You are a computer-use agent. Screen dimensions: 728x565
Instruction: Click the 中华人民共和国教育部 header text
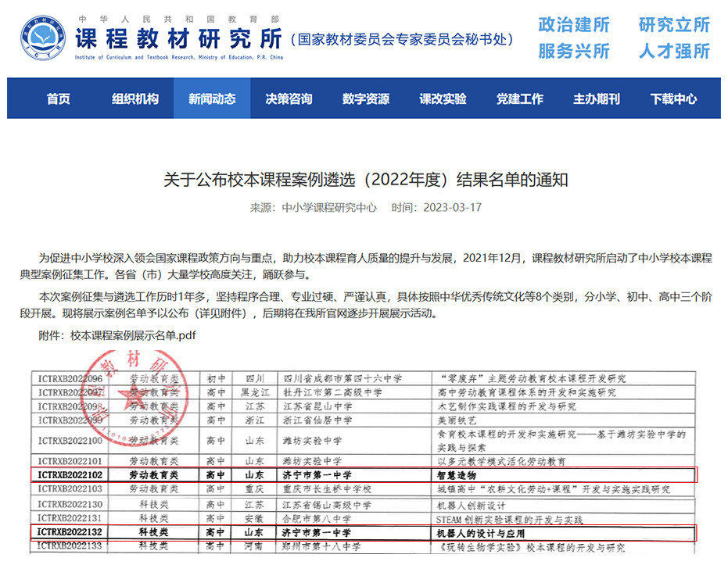[179, 19]
